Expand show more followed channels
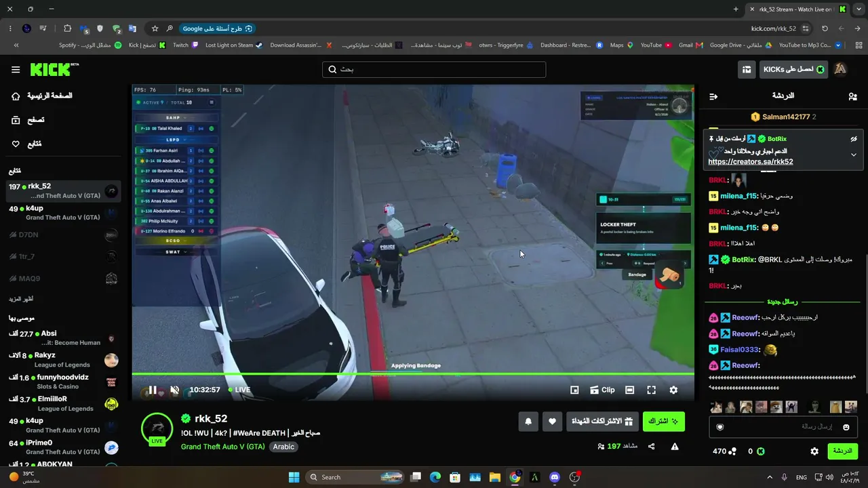Screen dimensions: 868x488 (21, 299)
